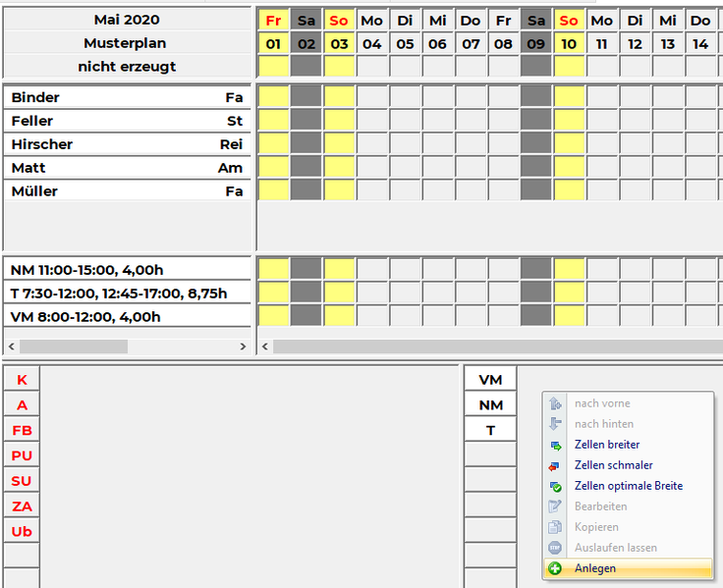Click the red FB absence button

(x=22, y=430)
